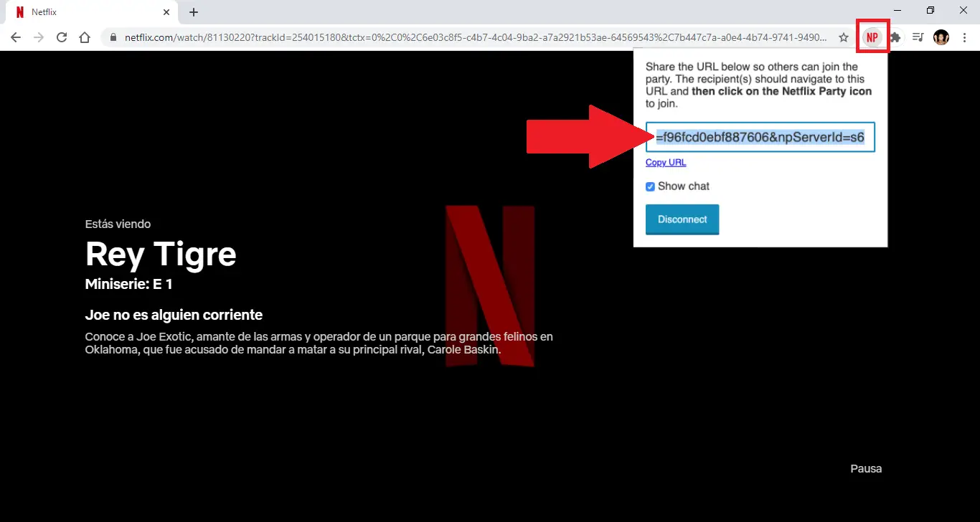Viewport: 980px width, 522px height.
Task: Select the Netflix browser tab
Action: tap(86, 12)
